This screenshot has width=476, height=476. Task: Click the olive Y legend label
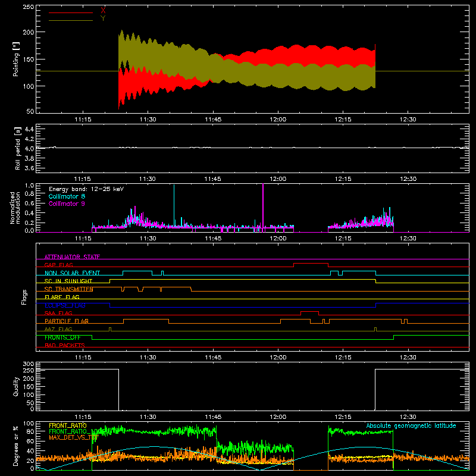tap(103, 18)
